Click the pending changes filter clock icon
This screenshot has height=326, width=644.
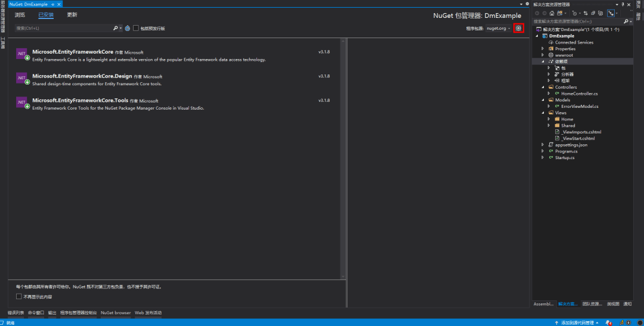(x=575, y=13)
